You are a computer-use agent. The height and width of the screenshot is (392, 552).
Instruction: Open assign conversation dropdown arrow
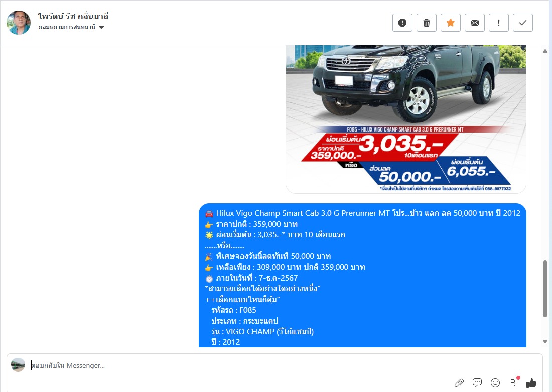coord(101,27)
